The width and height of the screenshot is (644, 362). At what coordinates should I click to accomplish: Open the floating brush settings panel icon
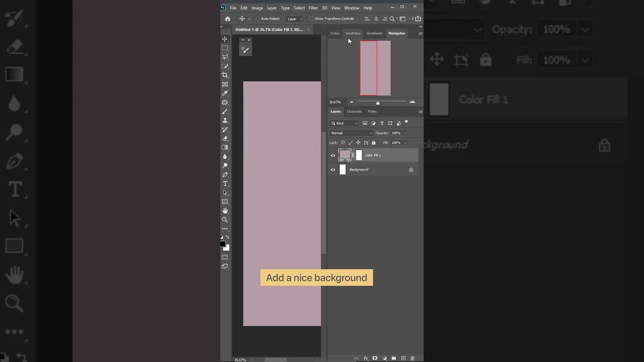(x=245, y=49)
